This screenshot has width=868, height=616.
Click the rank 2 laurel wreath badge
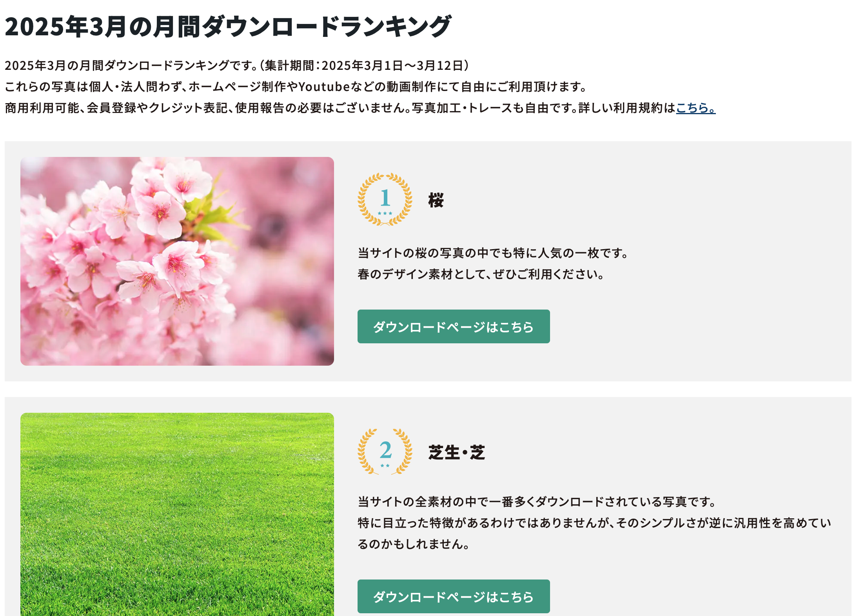[385, 451]
